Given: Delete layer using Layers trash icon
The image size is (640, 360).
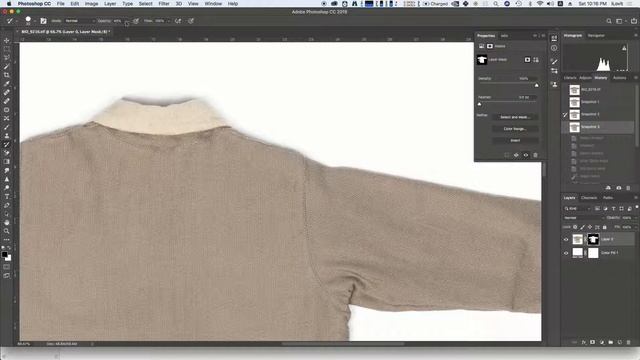Looking at the screenshot, I should [x=629, y=342].
